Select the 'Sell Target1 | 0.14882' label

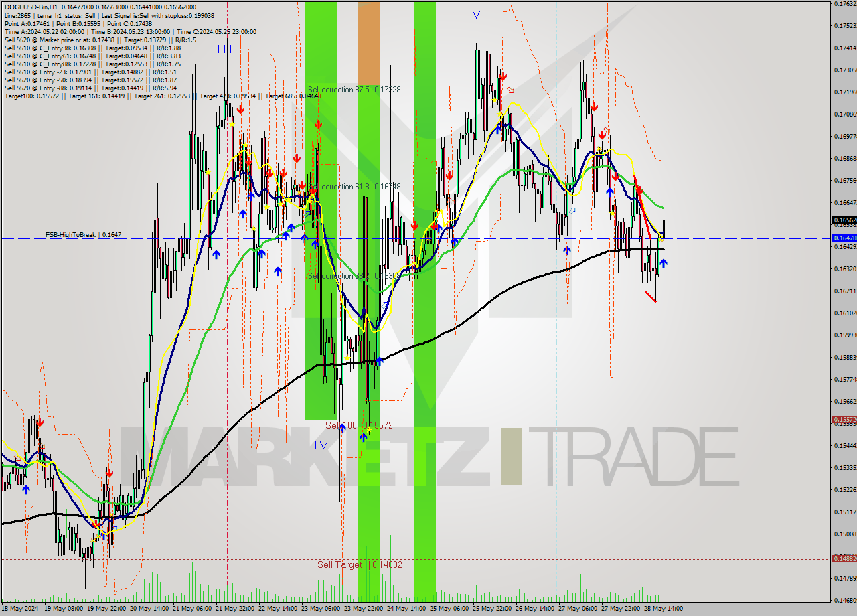(360, 565)
